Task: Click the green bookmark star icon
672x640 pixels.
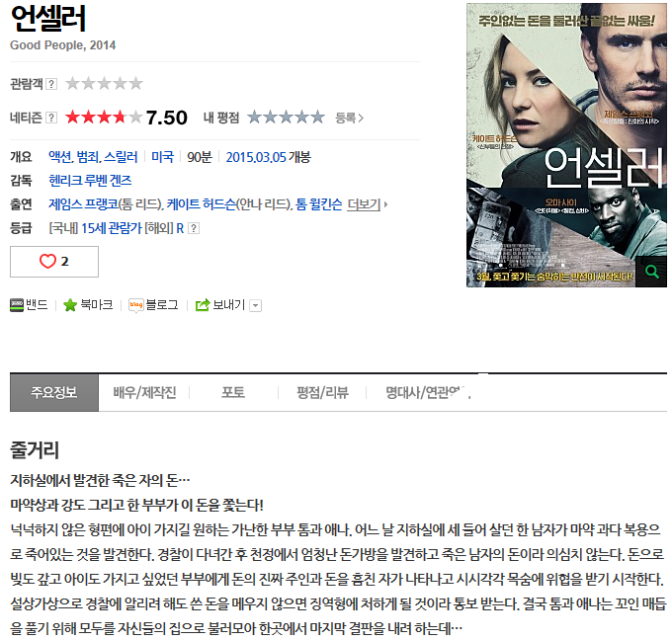Action: click(x=70, y=305)
